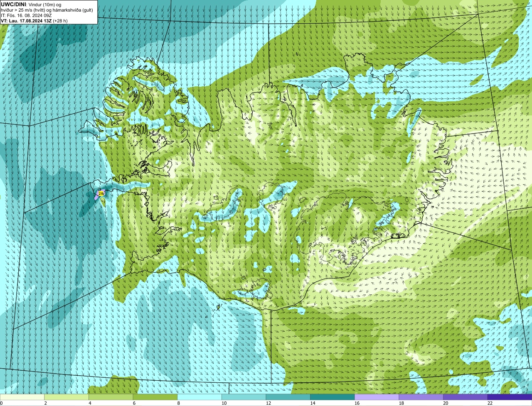Click the 'IT: Fös. 16. 08. 2024 09Z' line
The height and width of the screenshot is (406, 532).
(26, 15)
